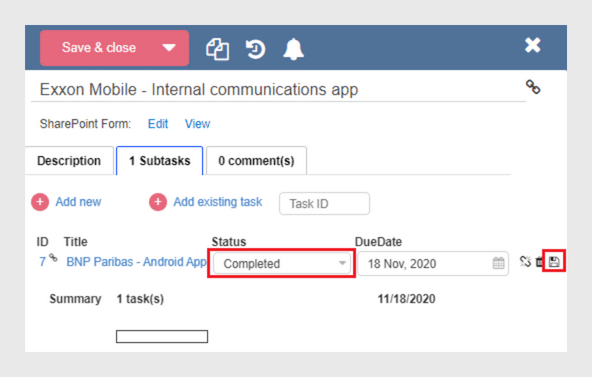Click the ID column header
Screen dimensions: 592x377
click(42, 242)
